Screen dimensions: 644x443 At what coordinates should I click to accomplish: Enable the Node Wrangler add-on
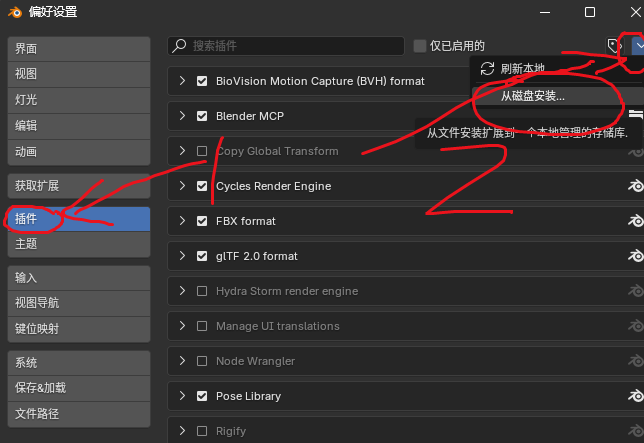coord(202,361)
